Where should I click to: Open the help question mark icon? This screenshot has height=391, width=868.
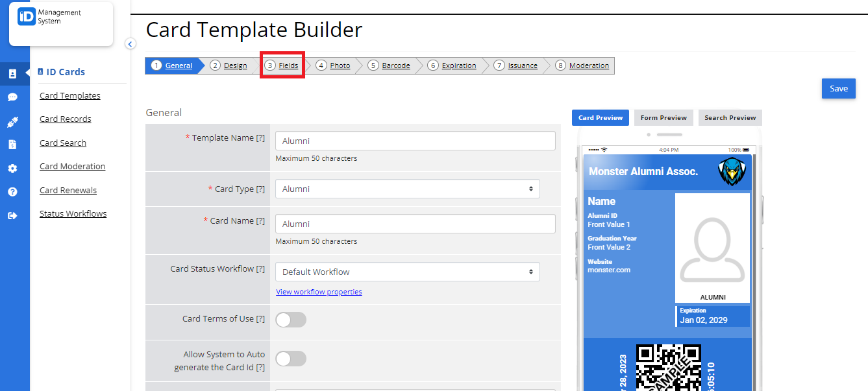[x=12, y=192]
